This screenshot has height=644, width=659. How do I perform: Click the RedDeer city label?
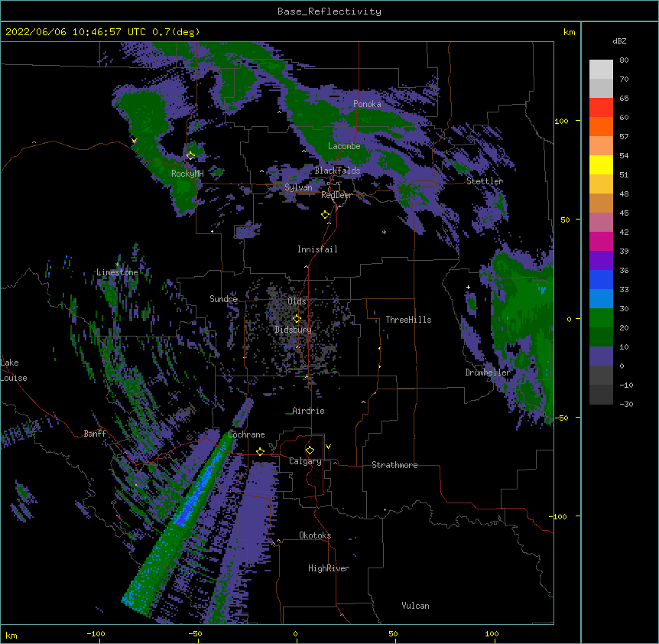(x=336, y=195)
